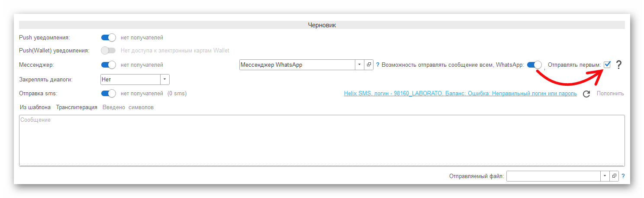Uncheck the Отправлять первым checkbox
The image size is (644, 198).
click(607, 65)
